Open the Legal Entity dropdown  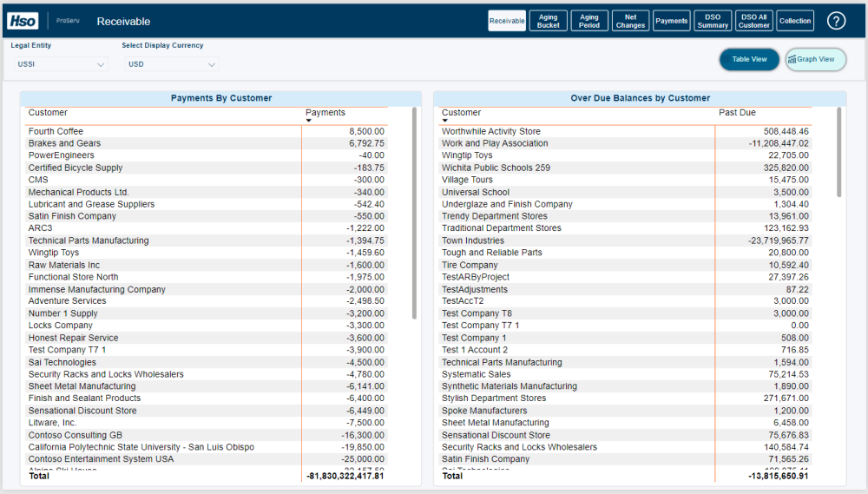(59, 64)
